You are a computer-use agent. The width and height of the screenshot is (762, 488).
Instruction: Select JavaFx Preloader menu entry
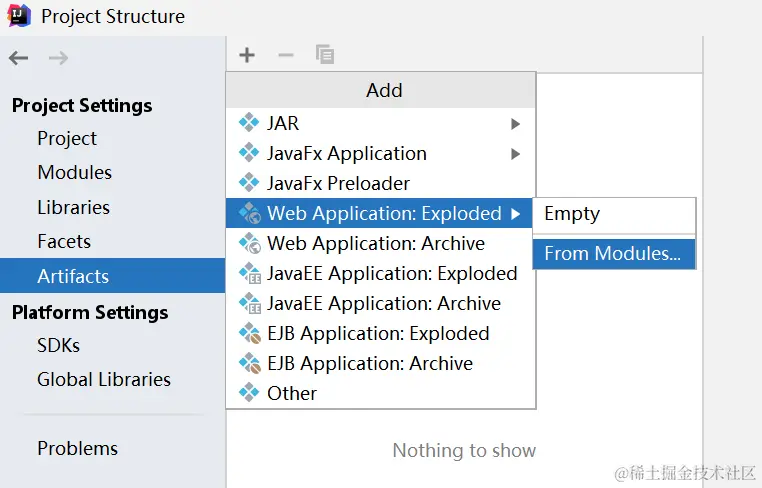(x=381, y=183)
